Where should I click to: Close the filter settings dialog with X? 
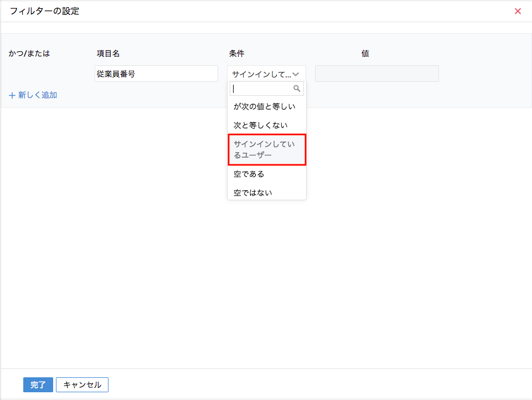518,11
